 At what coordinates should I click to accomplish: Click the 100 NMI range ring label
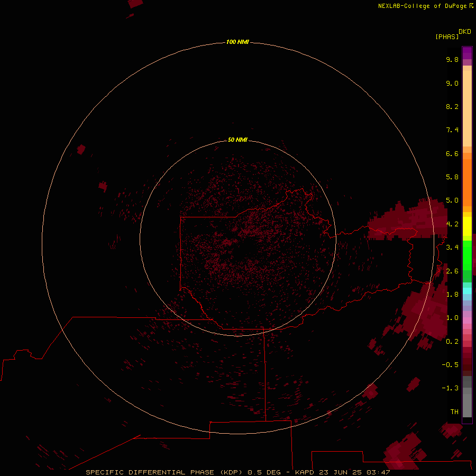pos(237,42)
